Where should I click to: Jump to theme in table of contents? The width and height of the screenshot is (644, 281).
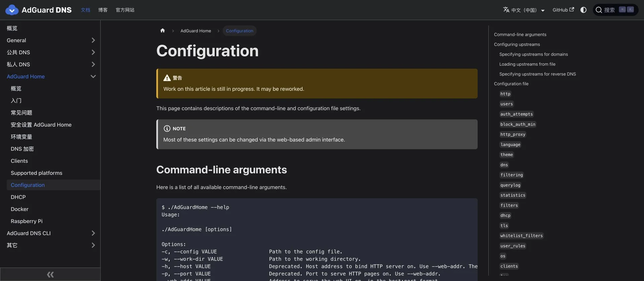click(x=507, y=155)
